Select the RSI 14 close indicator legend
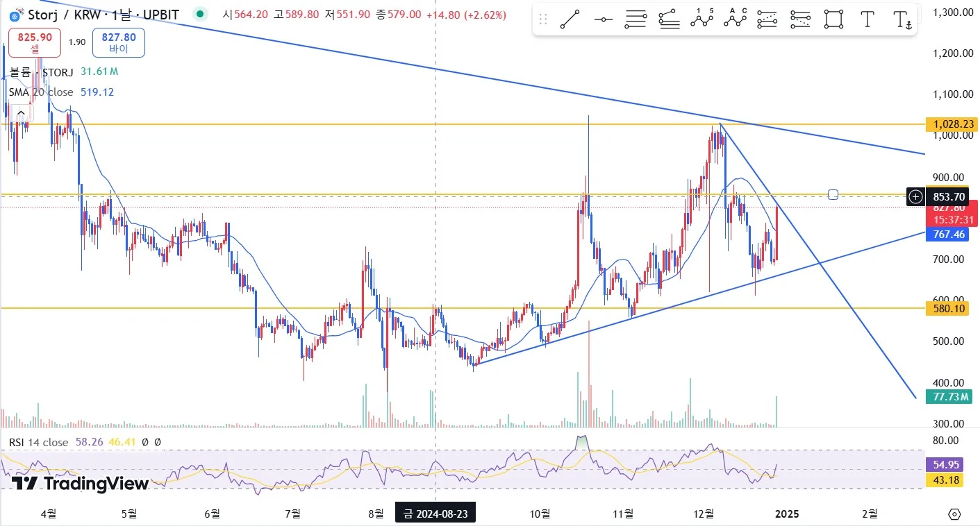980x526 pixels. (x=39, y=442)
